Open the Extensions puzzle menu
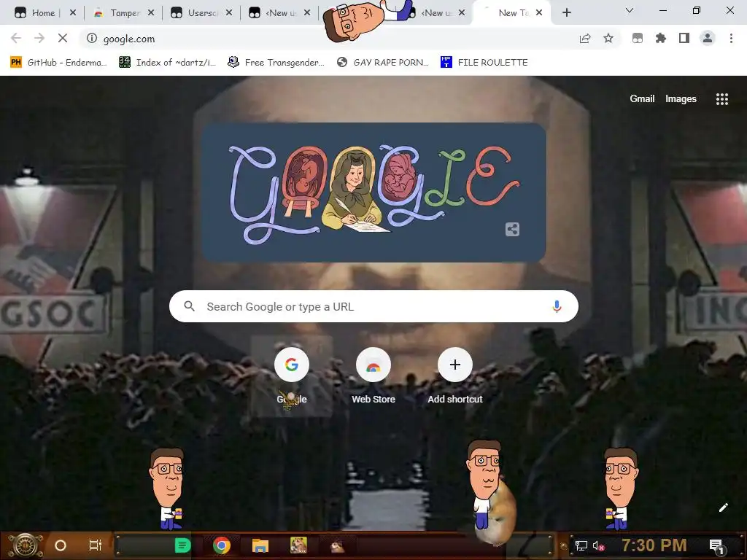This screenshot has width=747, height=560. [661, 38]
